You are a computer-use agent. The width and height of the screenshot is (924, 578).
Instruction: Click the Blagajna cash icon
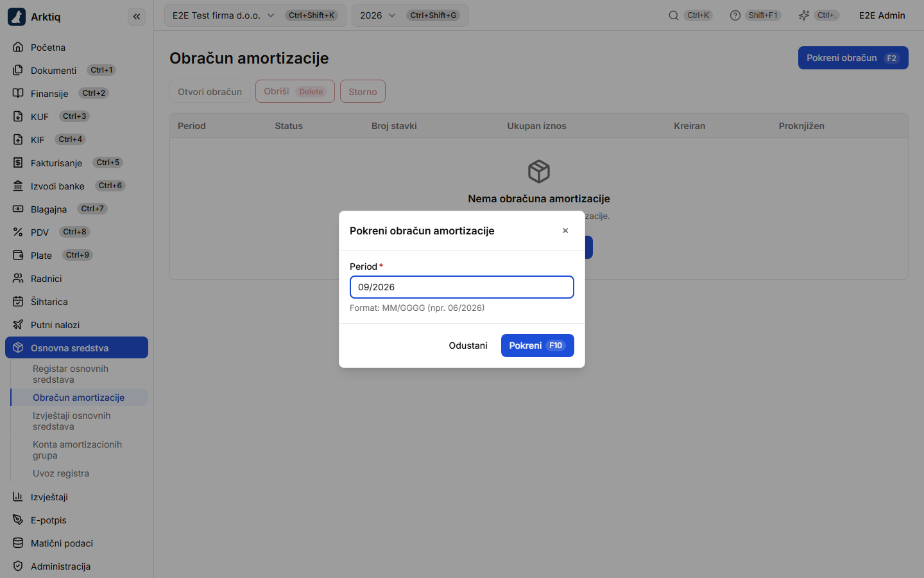point(18,209)
